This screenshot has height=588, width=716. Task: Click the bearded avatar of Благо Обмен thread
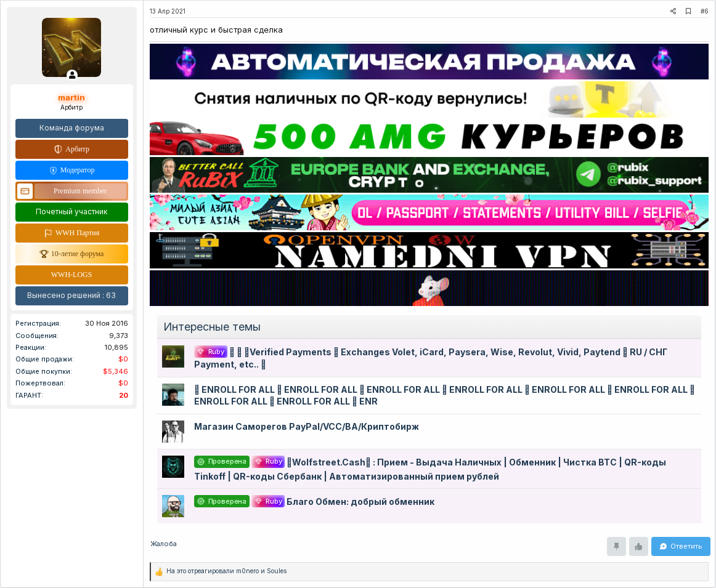173,506
